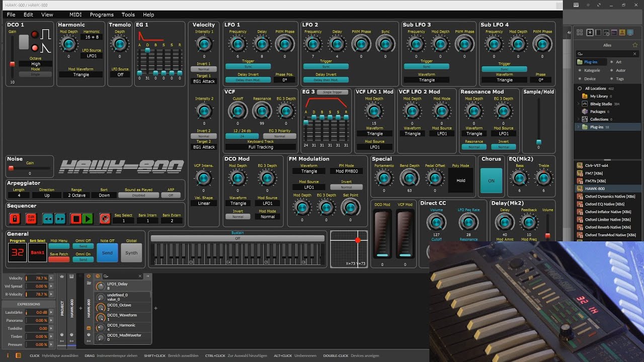Open the View menu

(47, 15)
